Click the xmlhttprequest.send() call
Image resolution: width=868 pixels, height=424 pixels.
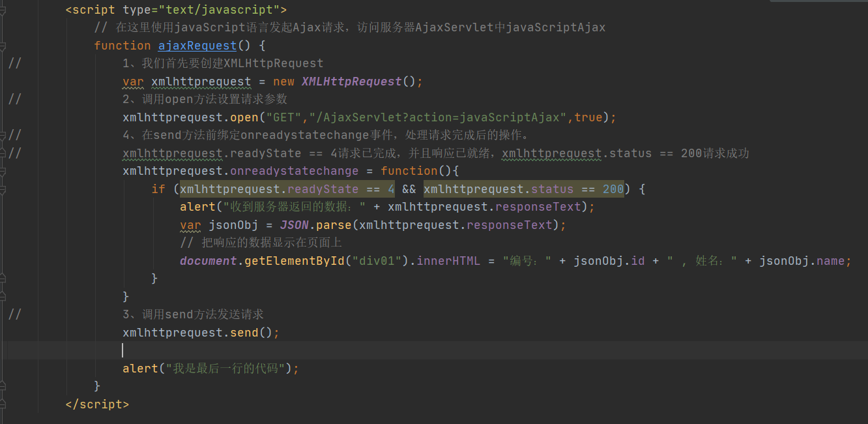coord(201,333)
